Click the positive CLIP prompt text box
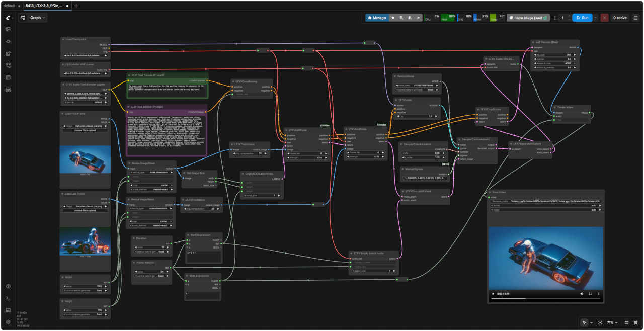Viewport: 644px width, 331px height. (x=167, y=90)
